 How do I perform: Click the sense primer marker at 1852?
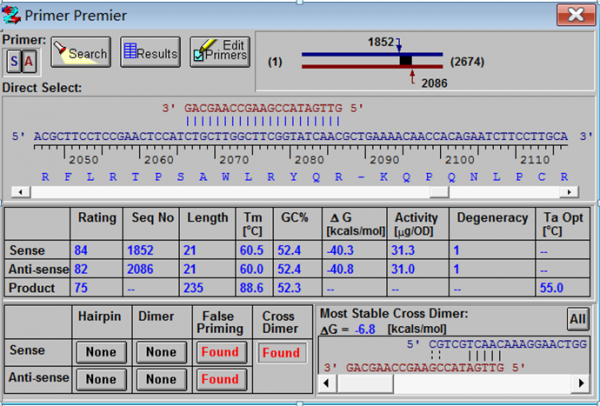[x=399, y=47]
